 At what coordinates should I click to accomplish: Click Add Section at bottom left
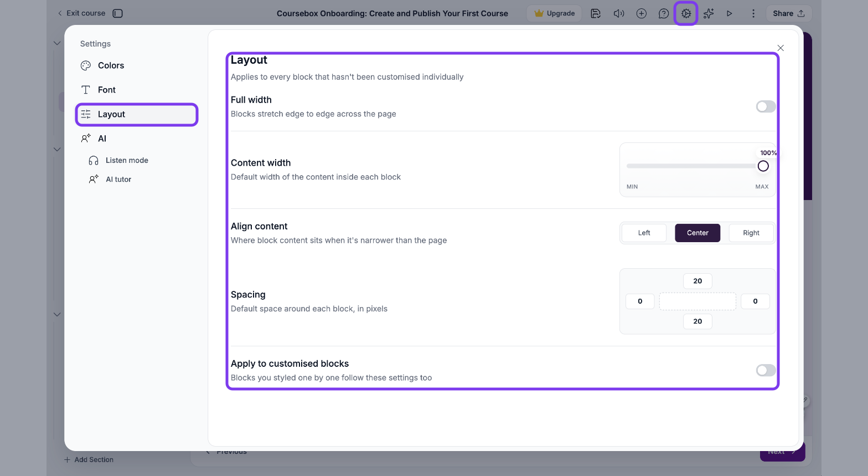tap(89, 460)
